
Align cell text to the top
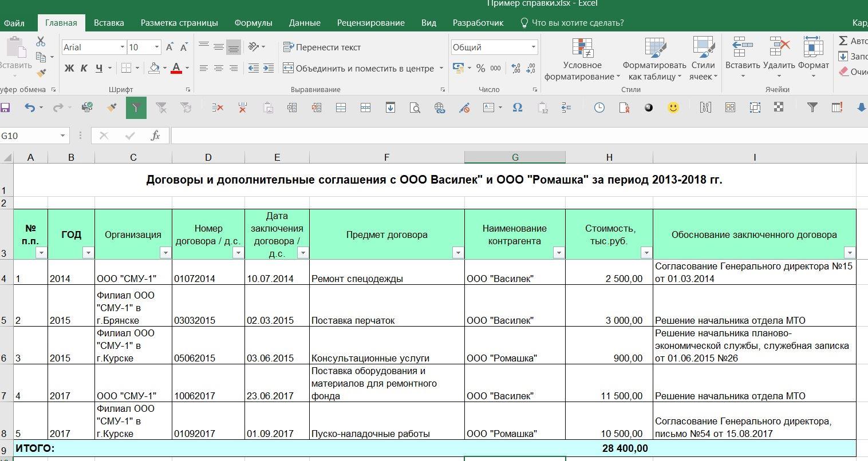(x=204, y=47)
